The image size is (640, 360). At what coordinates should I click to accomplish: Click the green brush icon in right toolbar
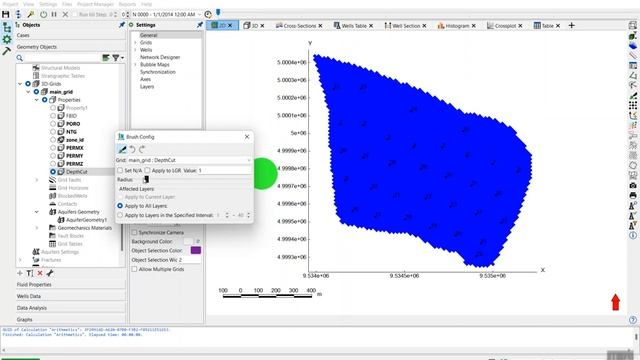pos(633,96)
